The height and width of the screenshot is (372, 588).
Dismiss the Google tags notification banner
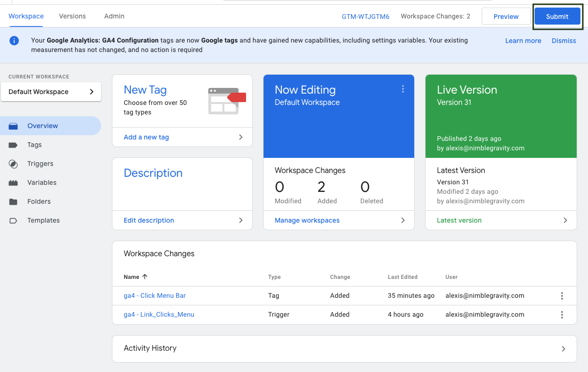564,41
